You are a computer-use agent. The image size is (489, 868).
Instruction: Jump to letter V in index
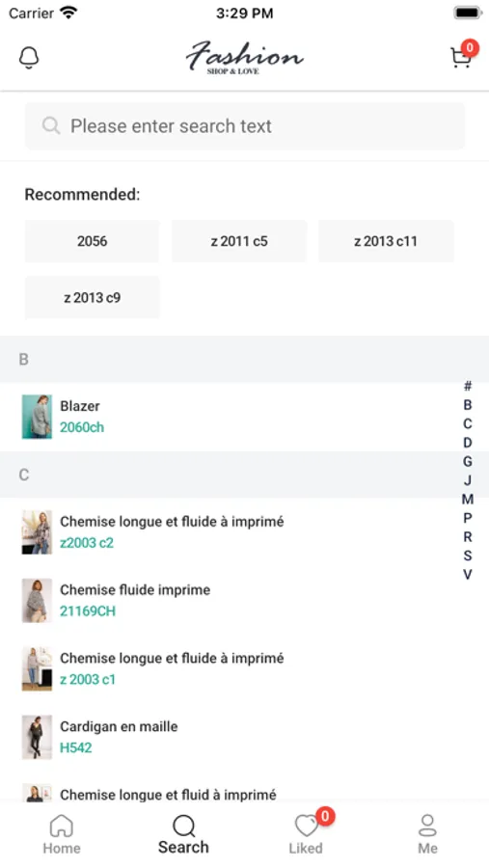point(468,575)
